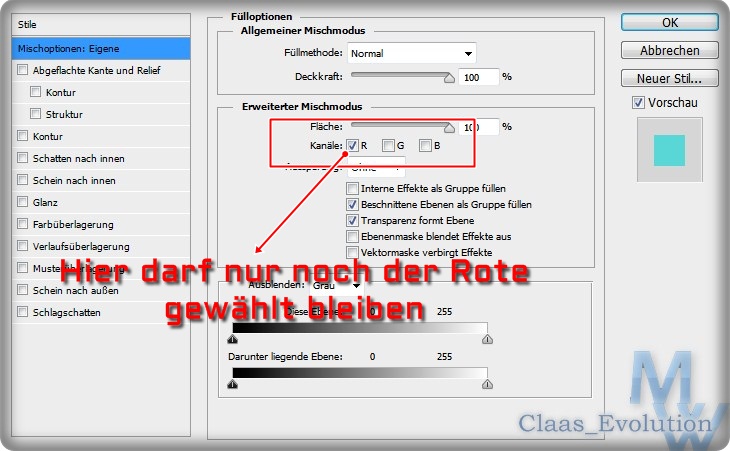
Task: Enable the B channel checkbox
Action: tap(425, 146)
